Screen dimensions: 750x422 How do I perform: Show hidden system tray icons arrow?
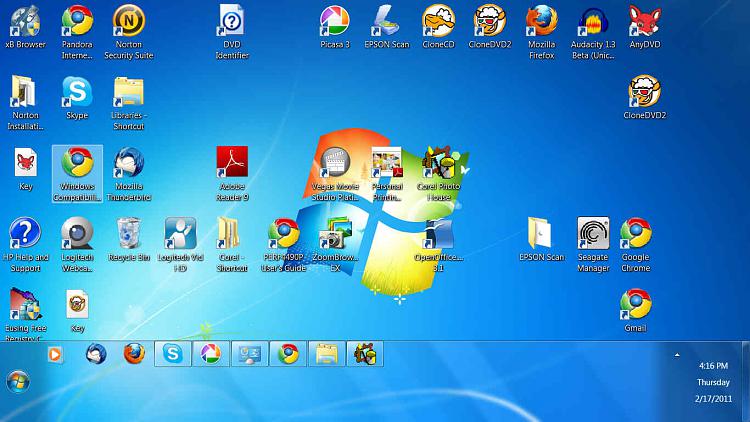(x=677, y=355)
